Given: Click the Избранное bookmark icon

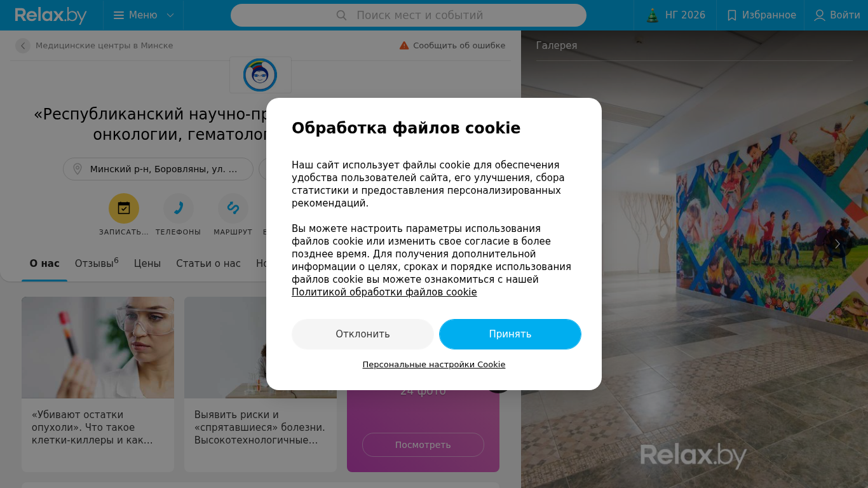Looking at the screenshot, I should (x=732, y=15).
